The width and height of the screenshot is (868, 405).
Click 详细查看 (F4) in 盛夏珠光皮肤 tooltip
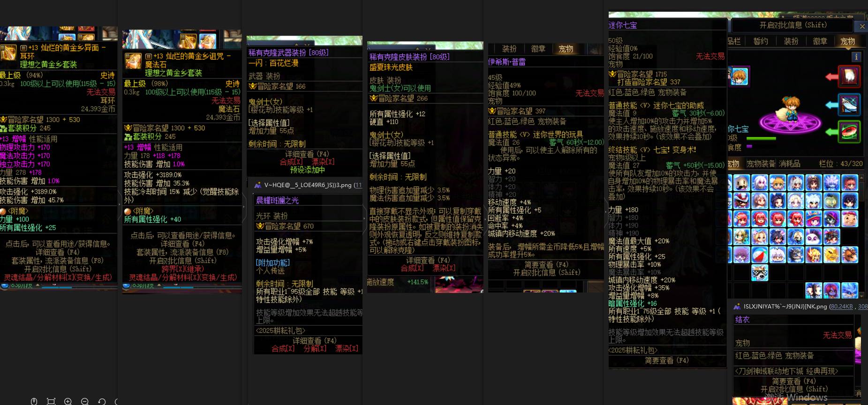(428, 260)
